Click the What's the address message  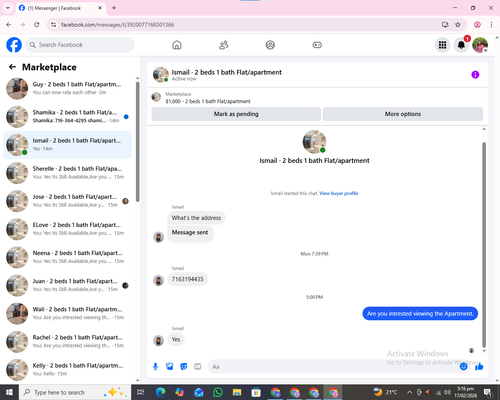point(196,218)
